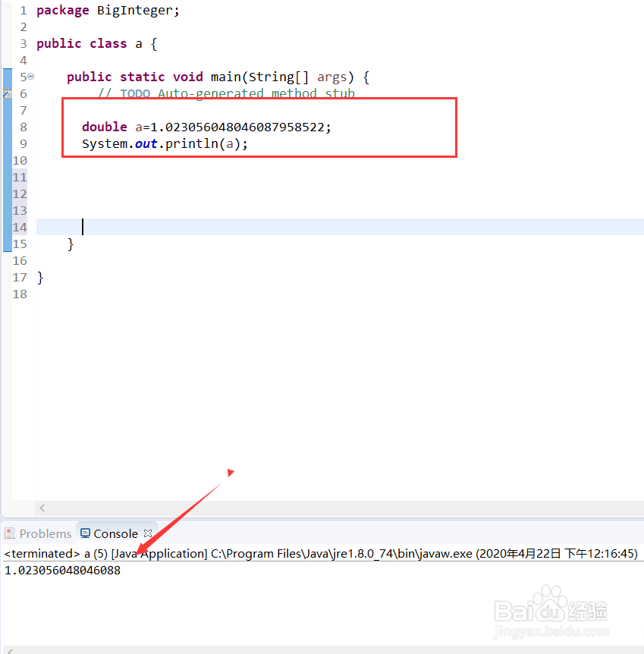Click the TODO auto-generated comment

227,93
